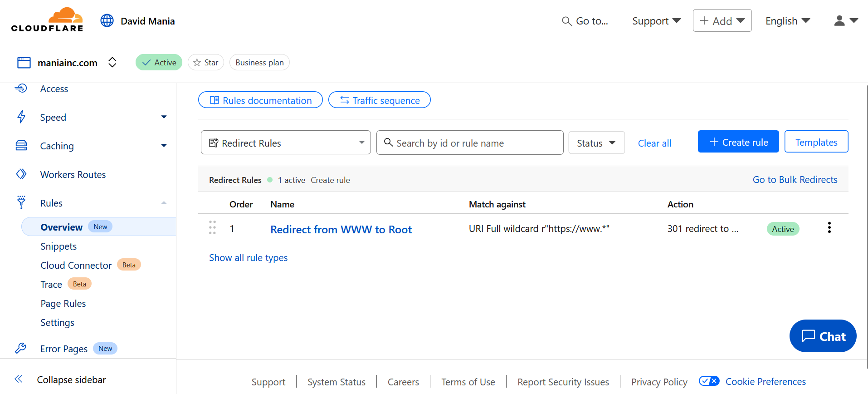Click the search rule name field
Screen dimensions: 868x394
click(470, 143)
